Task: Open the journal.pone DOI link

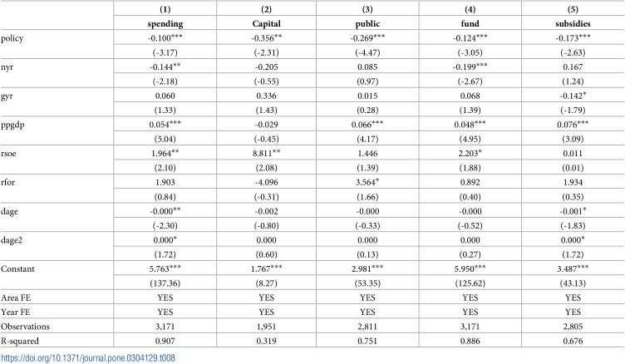Action: pyautogui.click(x=88, y=358)
